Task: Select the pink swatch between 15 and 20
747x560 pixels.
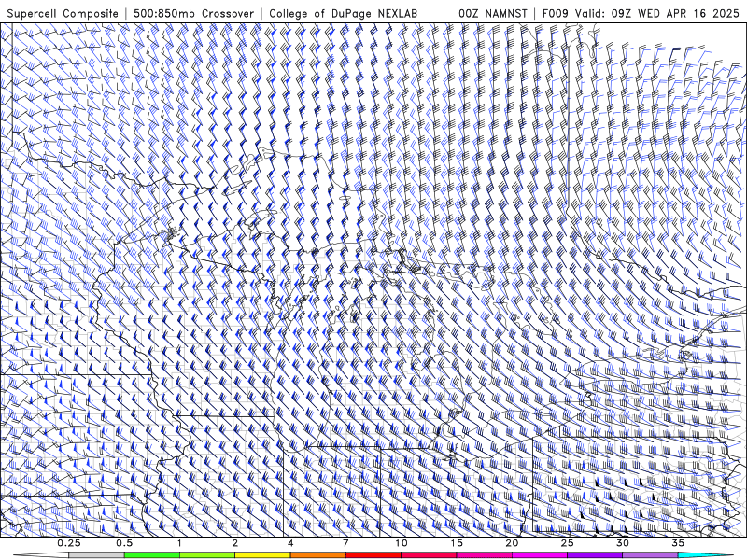Action: click(484, 555)
